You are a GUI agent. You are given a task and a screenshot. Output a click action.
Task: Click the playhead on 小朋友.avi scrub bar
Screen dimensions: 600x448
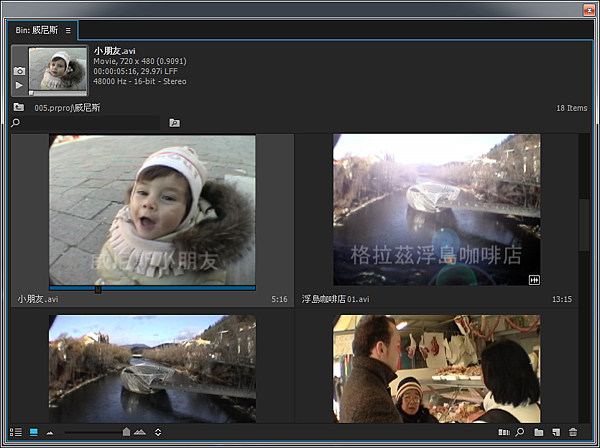point(98,289)
